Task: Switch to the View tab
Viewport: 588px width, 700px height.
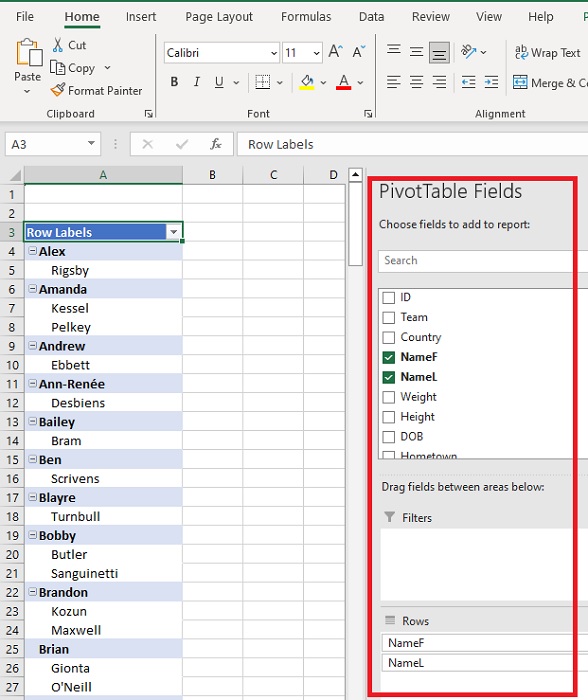Action: (x=488, y=17)
